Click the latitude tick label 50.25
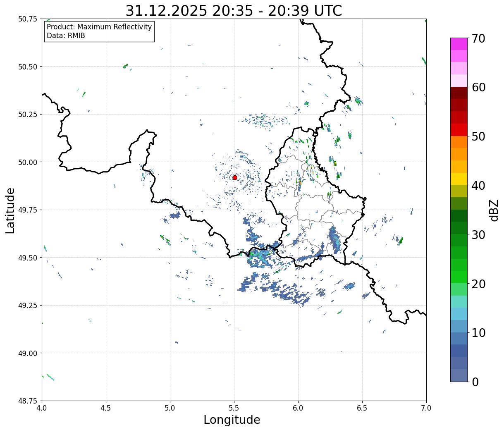This screenshot has height=430, width=504. pyautogui.click(x=28, y=115)
